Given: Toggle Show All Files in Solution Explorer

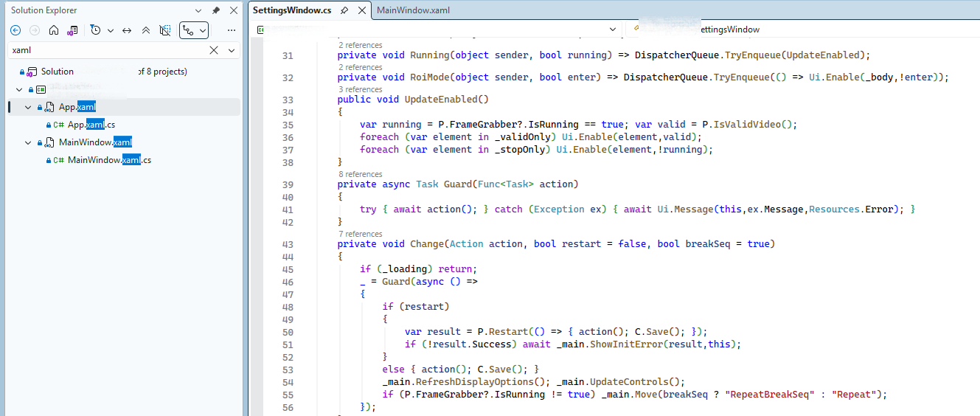Looking at the screenshot, I should (x=165, y=30).
